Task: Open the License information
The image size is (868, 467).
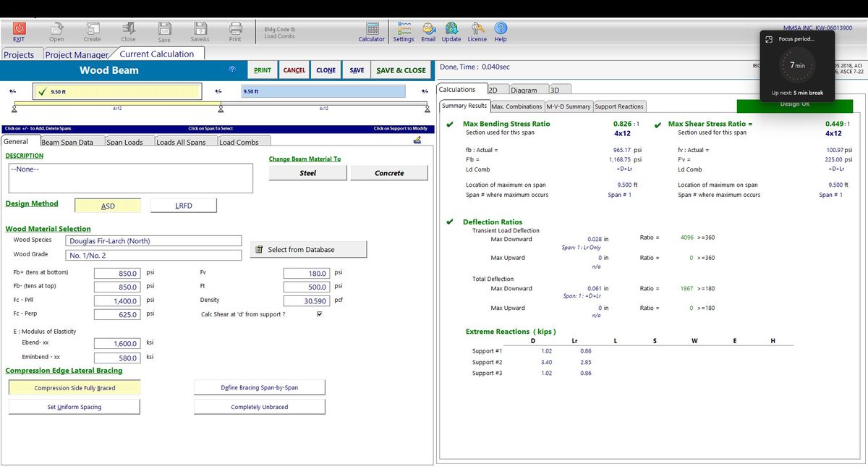Action: click(x=477, y=30)
